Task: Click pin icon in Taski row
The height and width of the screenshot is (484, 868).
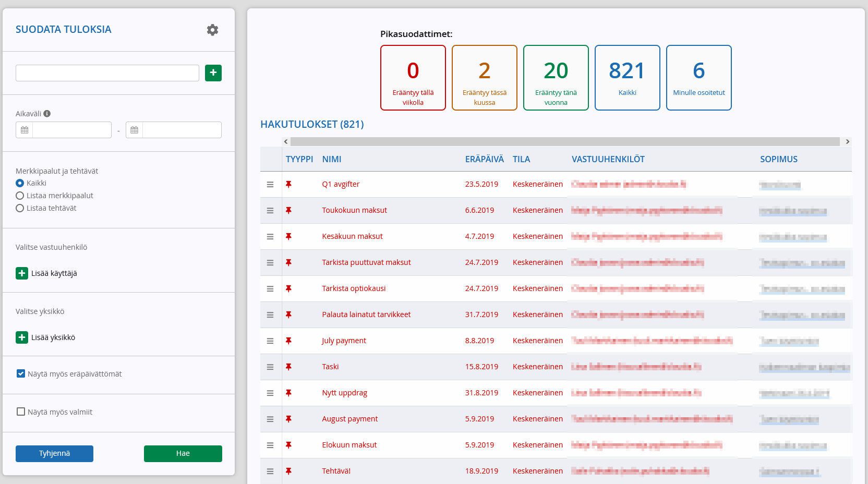Action: 288,367
